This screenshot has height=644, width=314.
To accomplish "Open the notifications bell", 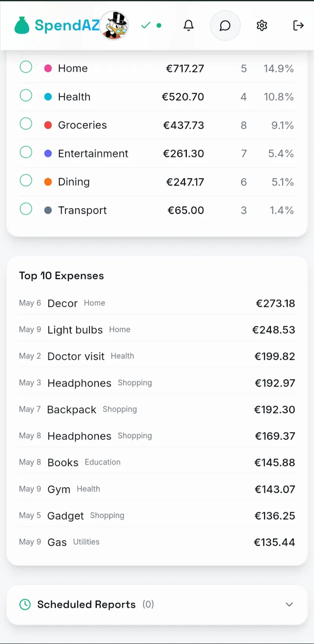I will pyautogui.click(x=189, y=26).
